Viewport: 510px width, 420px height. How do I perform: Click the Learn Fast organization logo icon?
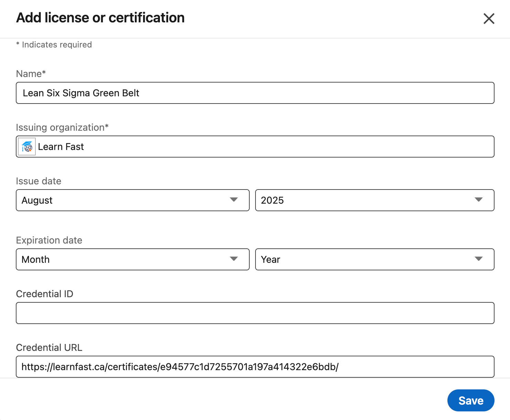27,147
